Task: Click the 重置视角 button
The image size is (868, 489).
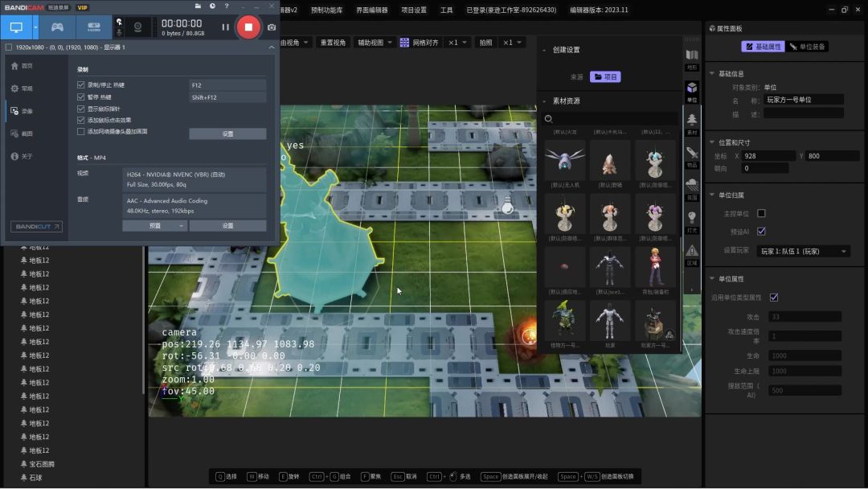Action: tap(333, 43)
